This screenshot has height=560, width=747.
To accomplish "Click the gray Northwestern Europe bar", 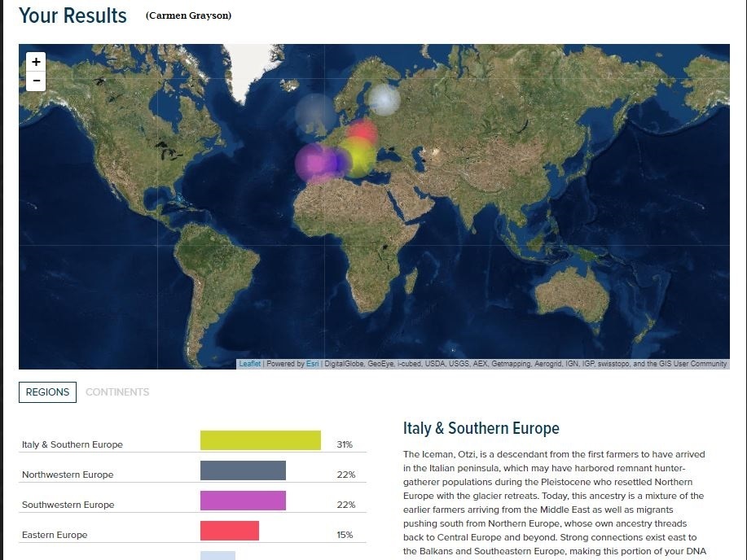I will coord(243,470).
